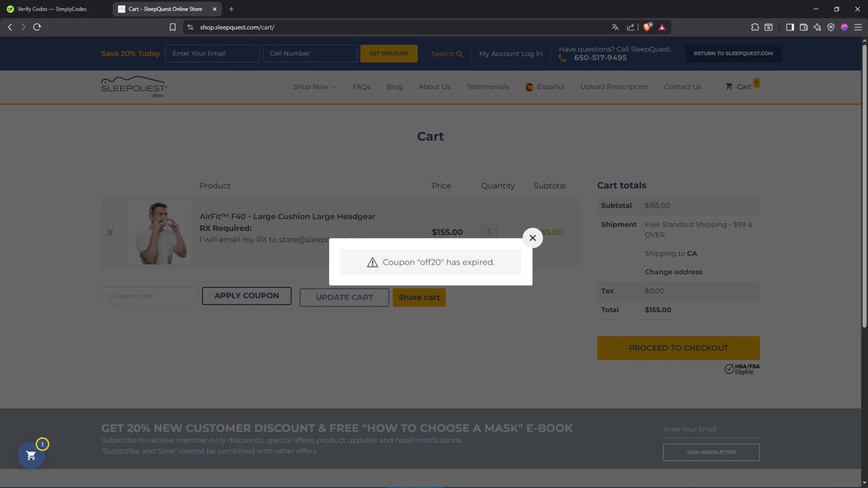This screenshot has width=868, height=488.
Task: Toggle the browser sidebar panel
Action: [790, 27]
